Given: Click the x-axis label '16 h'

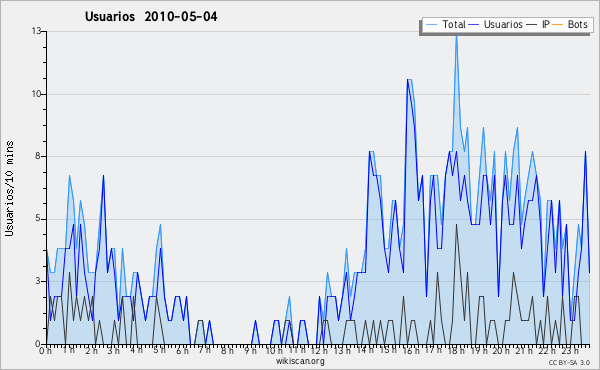Looking at the screenshot, I should pyautogui.click(x=411, y=350).
